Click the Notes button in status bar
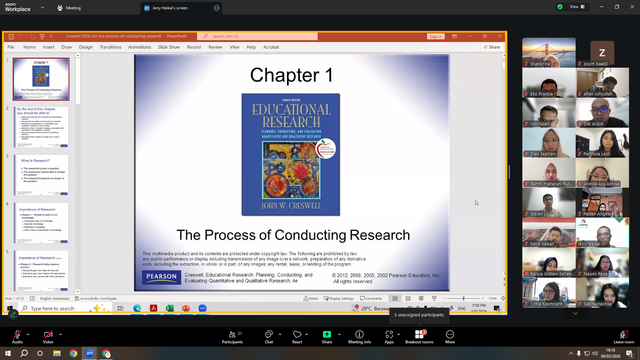Viewport: 640px width, 360px height. click(x=311, y=298)
